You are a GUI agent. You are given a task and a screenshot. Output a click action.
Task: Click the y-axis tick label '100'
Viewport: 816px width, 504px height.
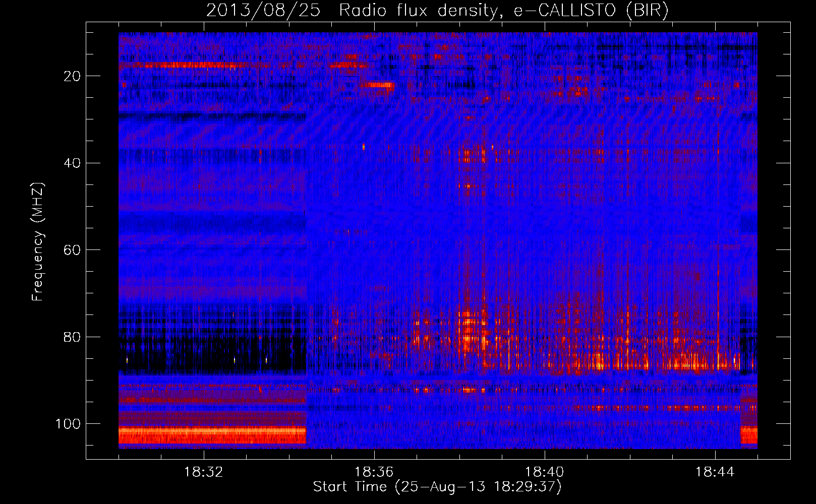coord(68,424)
